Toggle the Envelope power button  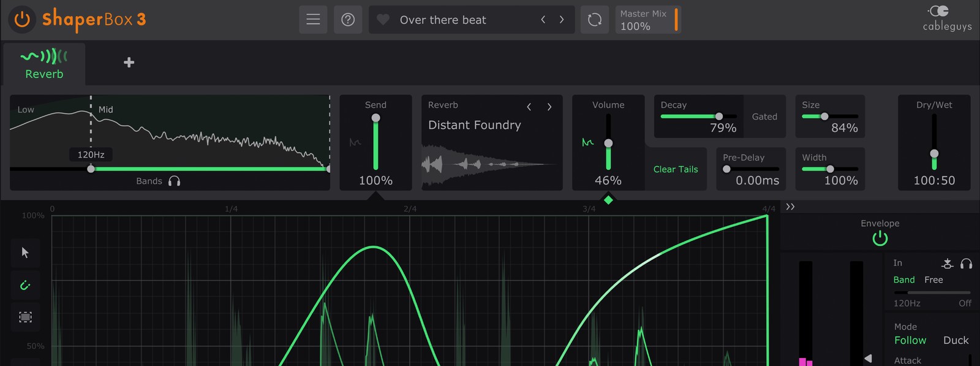880,238
